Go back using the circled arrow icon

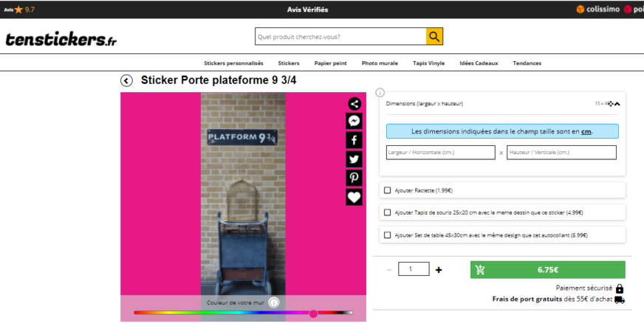126,81
